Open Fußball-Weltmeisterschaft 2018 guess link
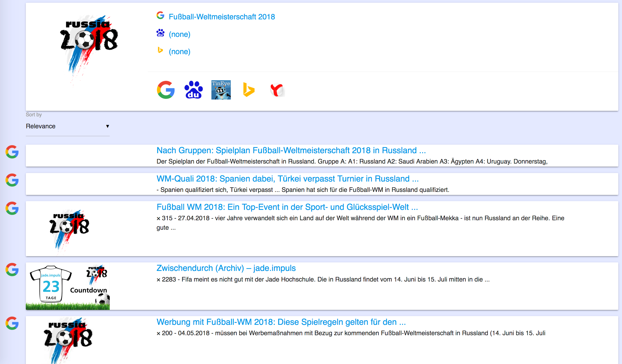 tap(222, 17)
